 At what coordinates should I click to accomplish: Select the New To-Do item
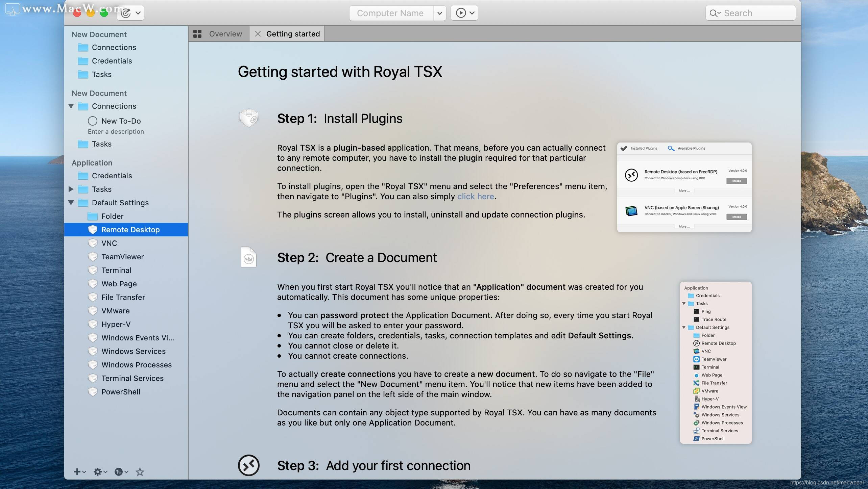pyautogui.click(x=126, y=125)
